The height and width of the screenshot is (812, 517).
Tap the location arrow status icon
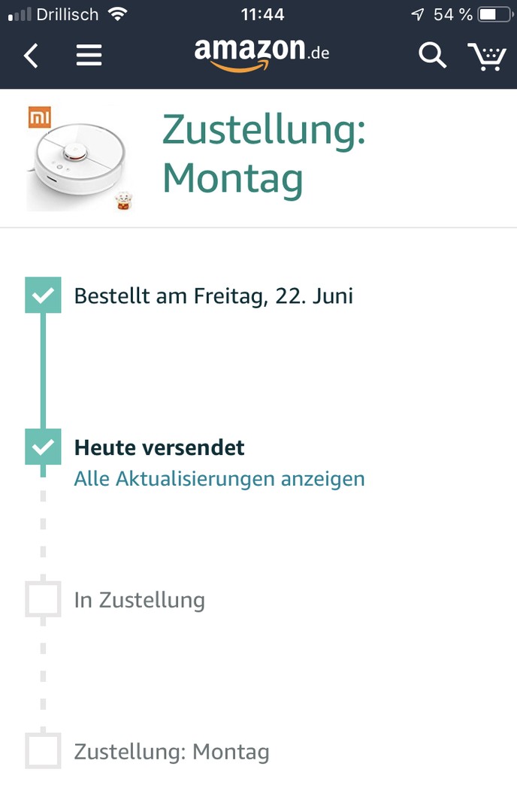tap(417, 14)
